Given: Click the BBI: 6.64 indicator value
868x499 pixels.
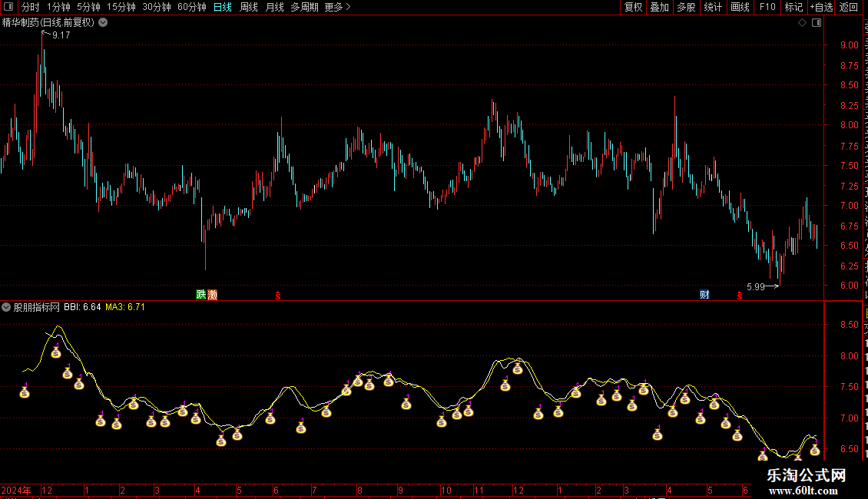Looking at the screenshot, I should [82, 307].
